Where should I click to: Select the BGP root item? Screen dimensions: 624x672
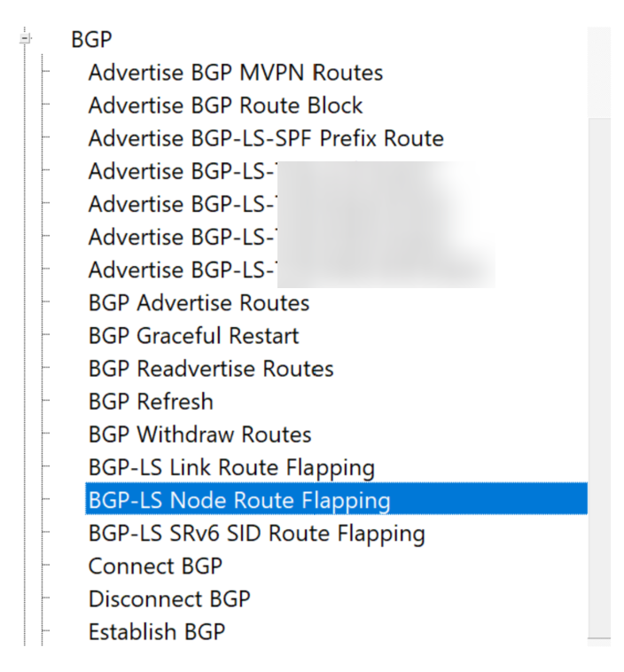tap(91, 39)
